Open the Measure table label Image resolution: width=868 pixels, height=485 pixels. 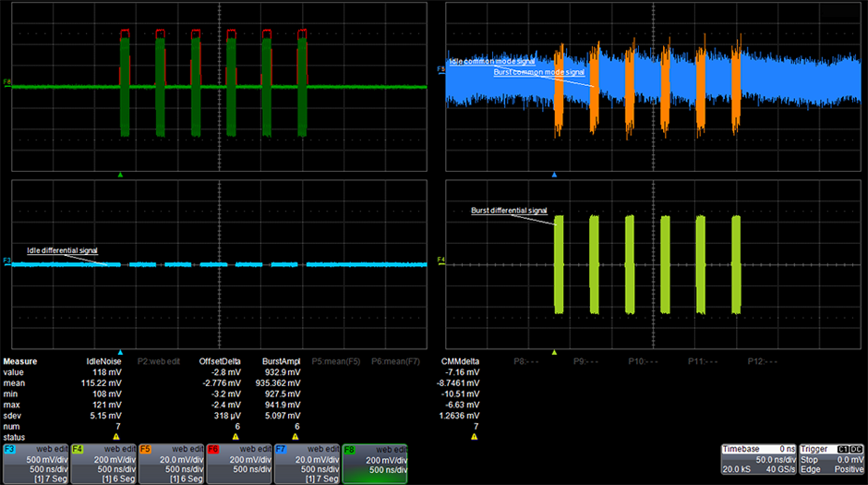[x=20, y=363]
